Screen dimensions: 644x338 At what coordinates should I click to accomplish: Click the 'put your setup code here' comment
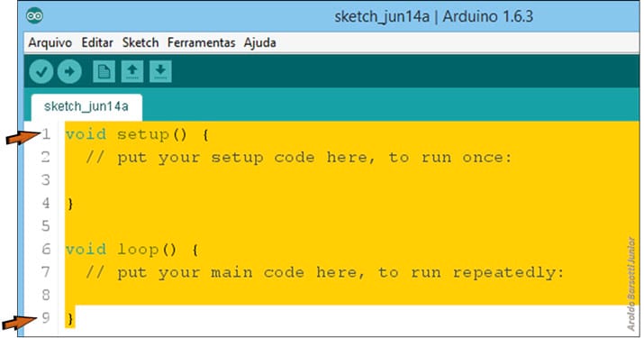click(x=299, y=158)
